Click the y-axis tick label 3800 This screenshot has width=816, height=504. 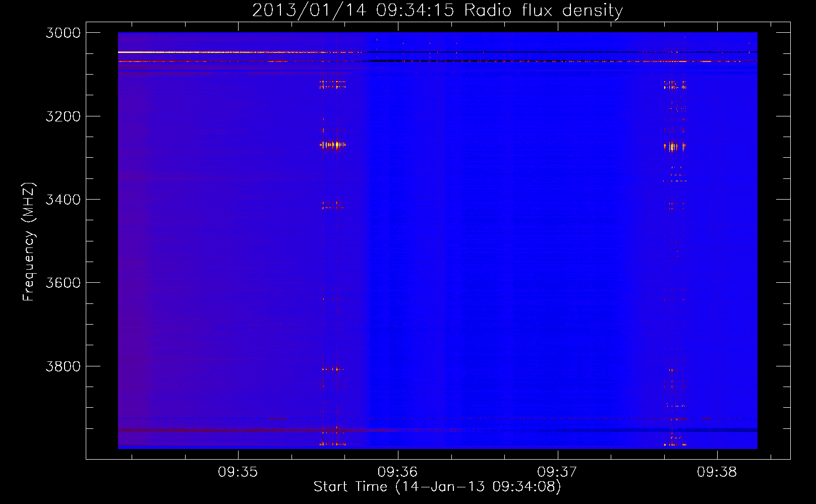click(x=63, y=366)
